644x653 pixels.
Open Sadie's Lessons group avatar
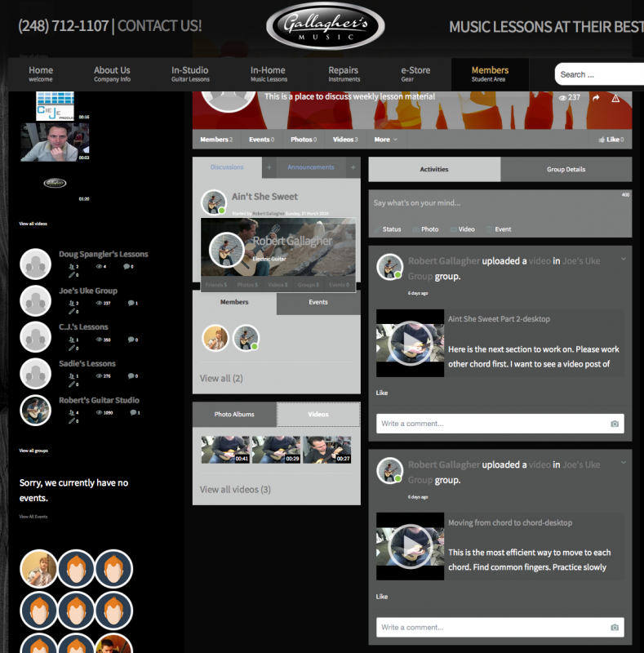(35, 374)
